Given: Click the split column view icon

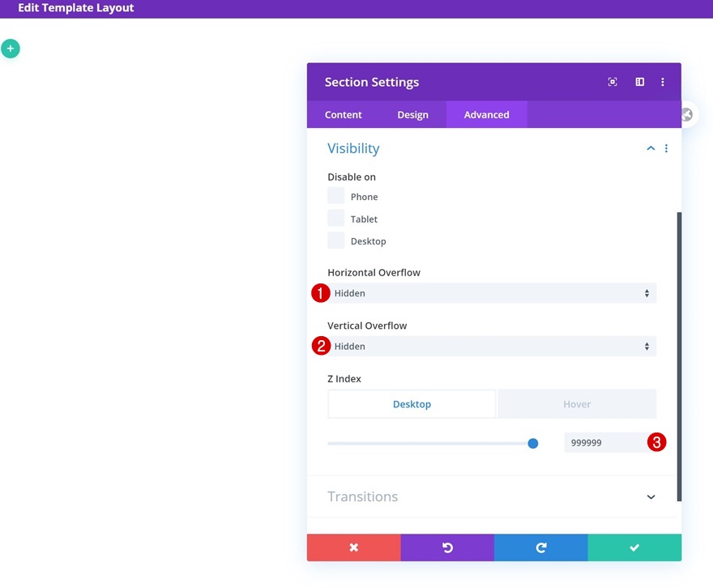Looking at the screenshot, I should tap(640, 82).
